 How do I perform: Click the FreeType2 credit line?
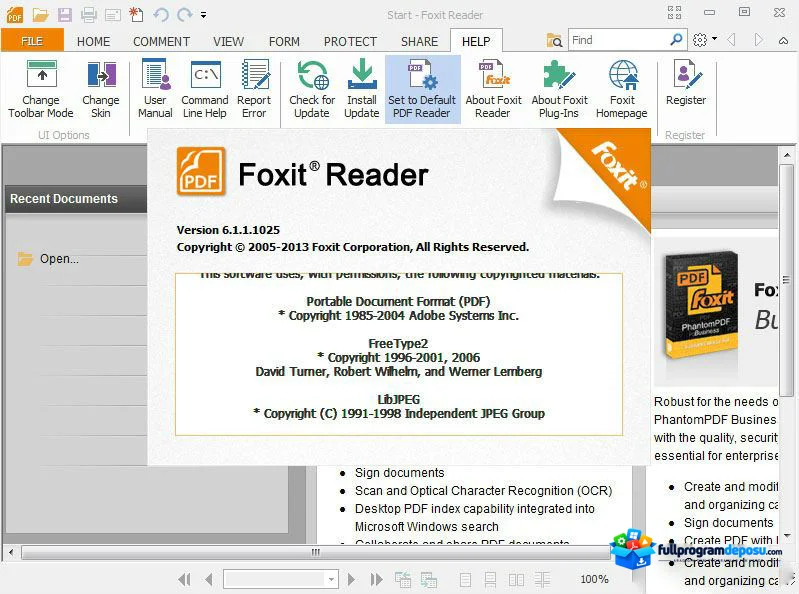(x=398, y=343)
